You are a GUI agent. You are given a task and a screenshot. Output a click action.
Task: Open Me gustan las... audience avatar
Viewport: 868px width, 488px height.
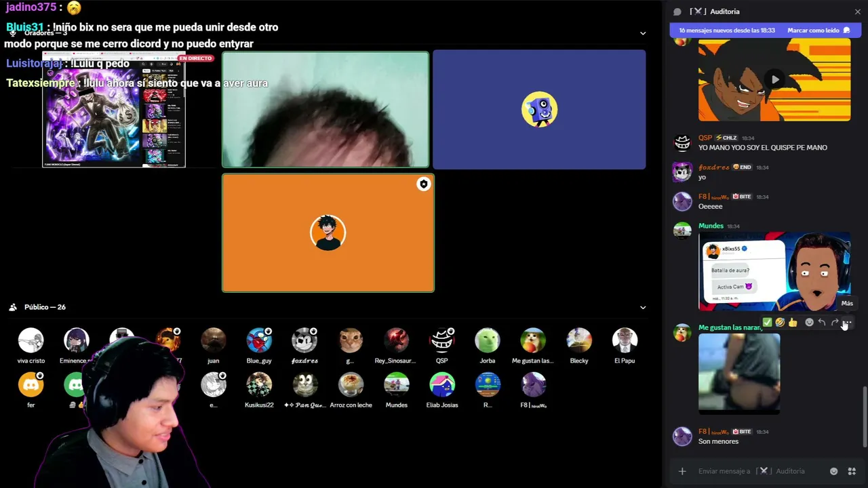[x=533, y=340]
